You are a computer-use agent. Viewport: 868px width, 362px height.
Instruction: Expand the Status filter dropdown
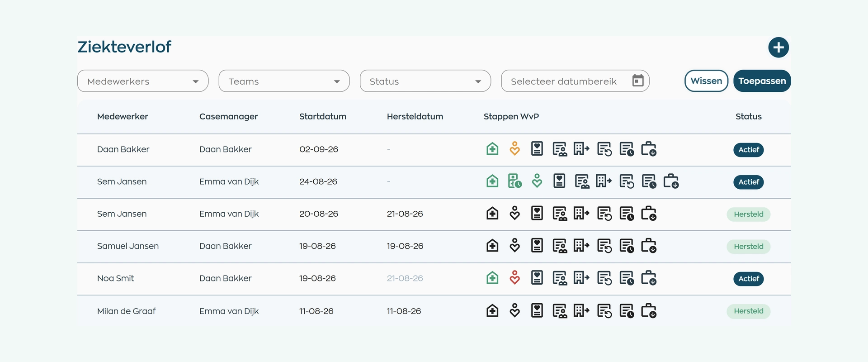pos(425,81)
